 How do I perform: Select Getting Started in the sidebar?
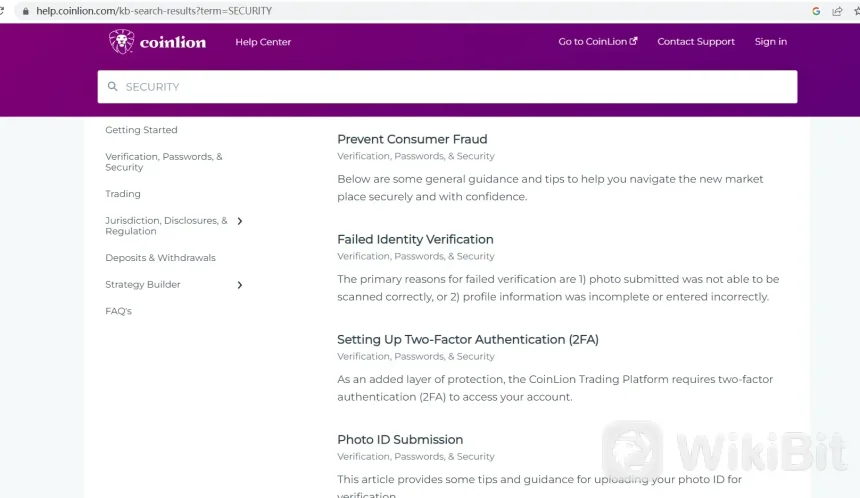[141, 130]
